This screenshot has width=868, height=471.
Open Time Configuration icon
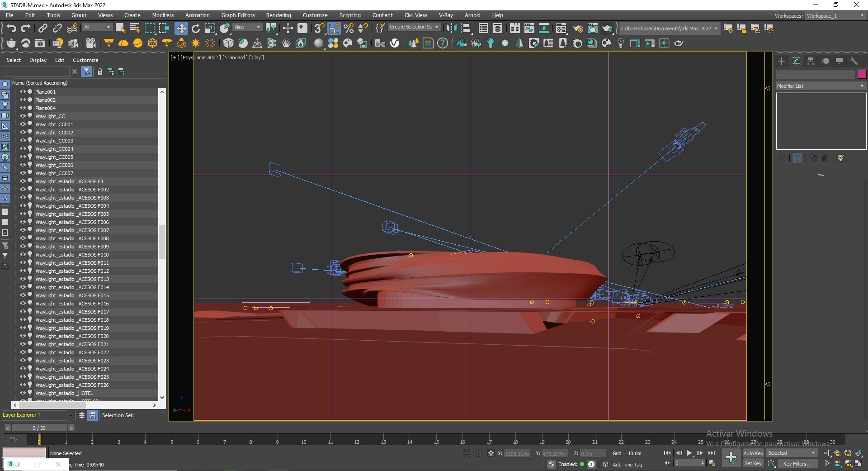[712, 463]
